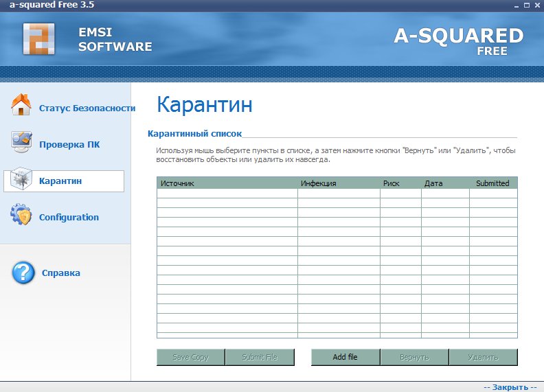Open the Проверка ПК section
The height and width of the screenshot is (392, 544).
point(69,145)
